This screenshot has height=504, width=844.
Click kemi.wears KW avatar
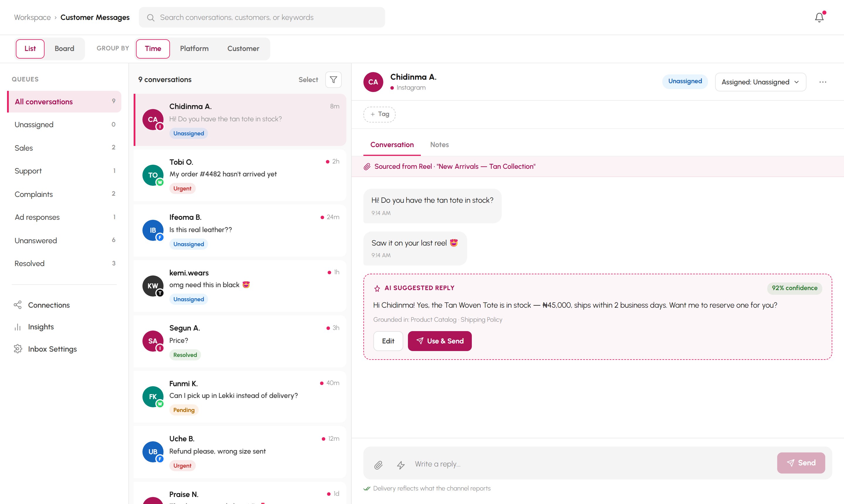tap(152, 286)
